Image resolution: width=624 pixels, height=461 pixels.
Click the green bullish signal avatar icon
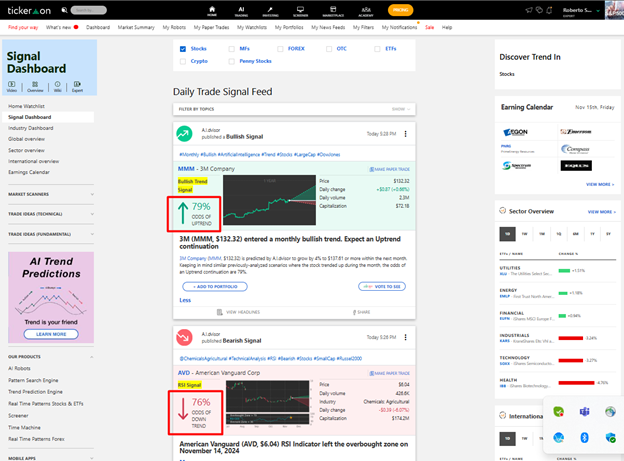184,134
